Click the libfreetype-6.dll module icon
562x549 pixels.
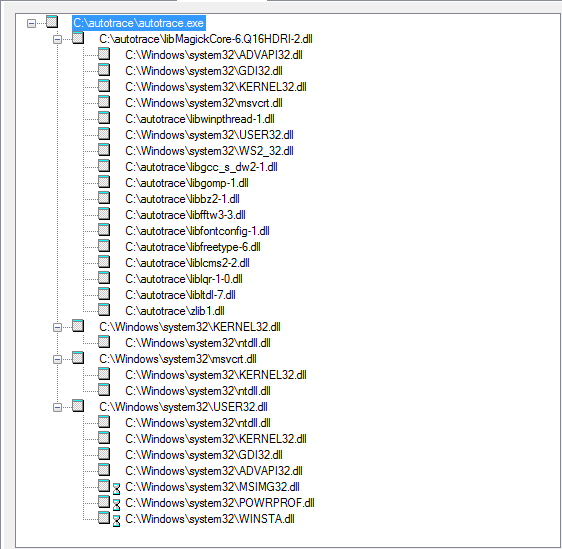pos(104,245)
